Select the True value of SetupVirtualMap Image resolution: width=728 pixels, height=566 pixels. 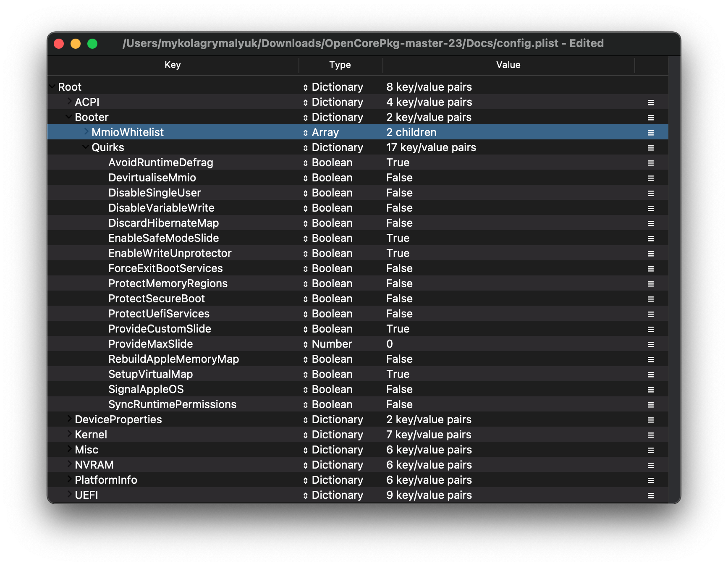(x=398, y=374)
